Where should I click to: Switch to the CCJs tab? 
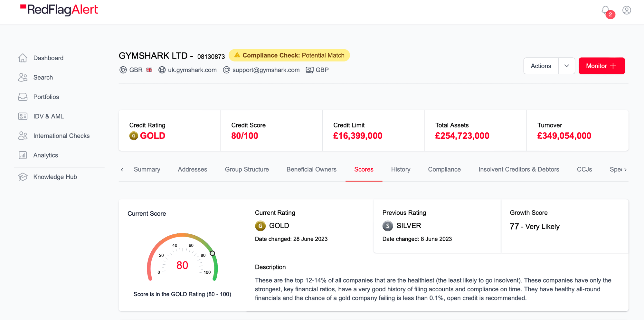click(584, 169)
